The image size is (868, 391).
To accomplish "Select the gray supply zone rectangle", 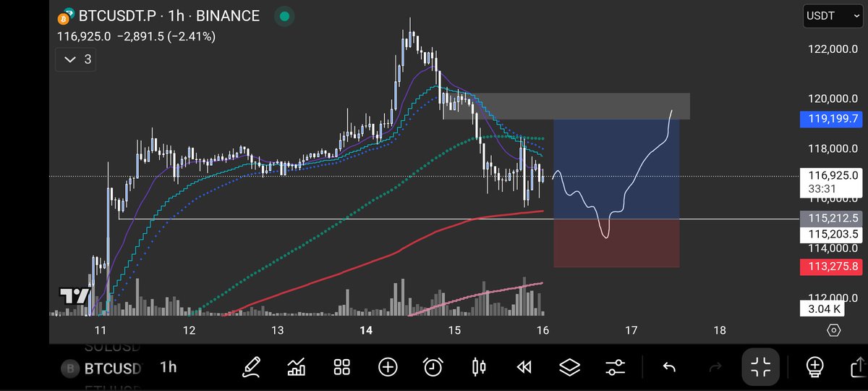I will 566,106.
